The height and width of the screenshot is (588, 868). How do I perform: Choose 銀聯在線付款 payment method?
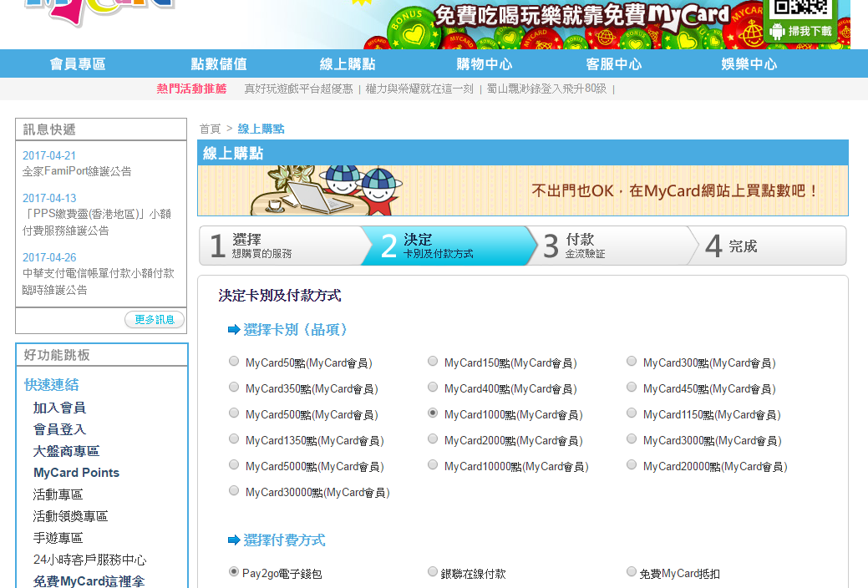point(433,572)
